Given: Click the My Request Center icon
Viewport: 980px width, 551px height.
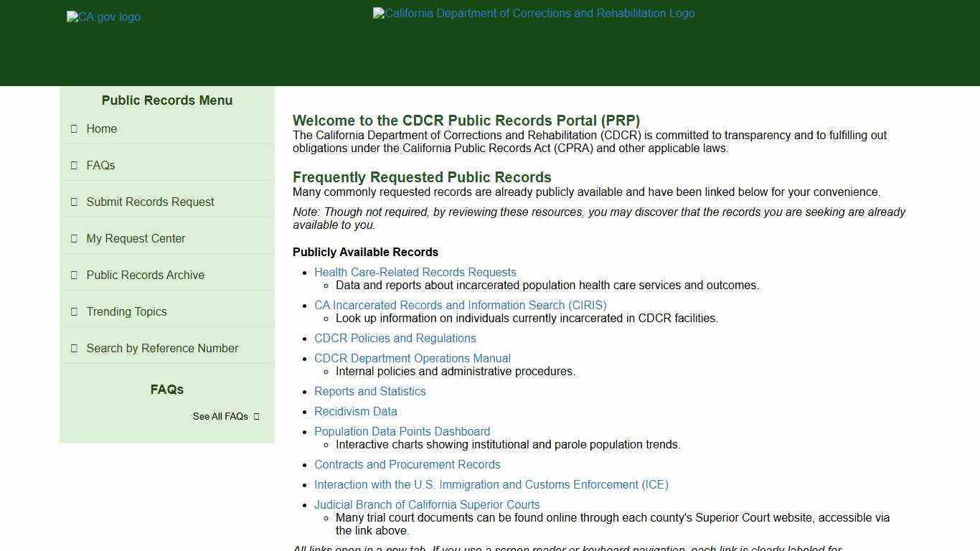Looking at the screenshot, I should (x=75, y=238).
